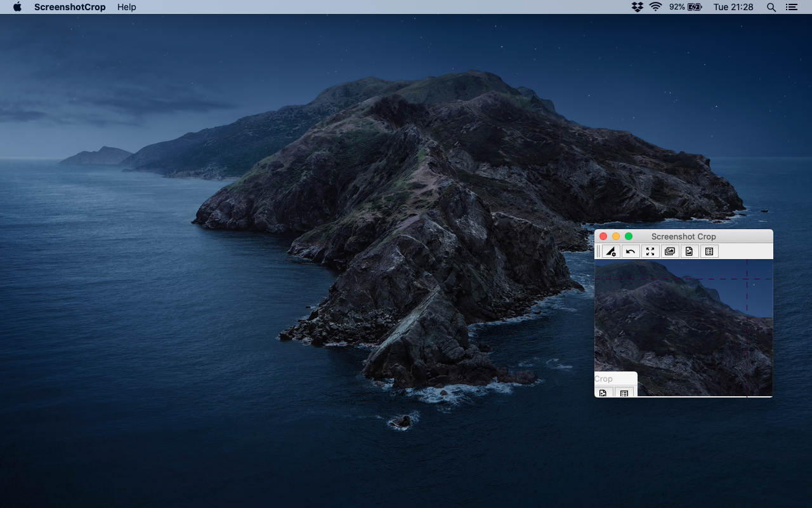
Task: Click the green zoom window button
Action: pos(629,236)
